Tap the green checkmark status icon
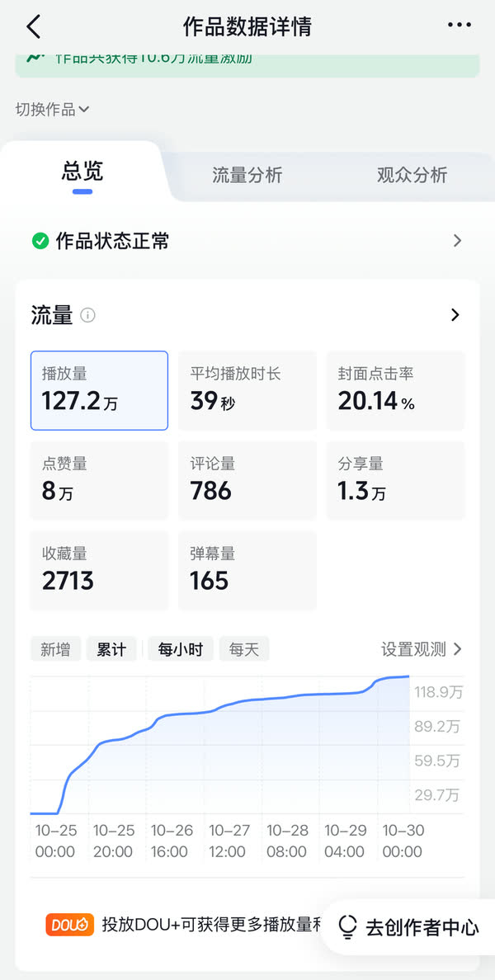 click(40, 241)
